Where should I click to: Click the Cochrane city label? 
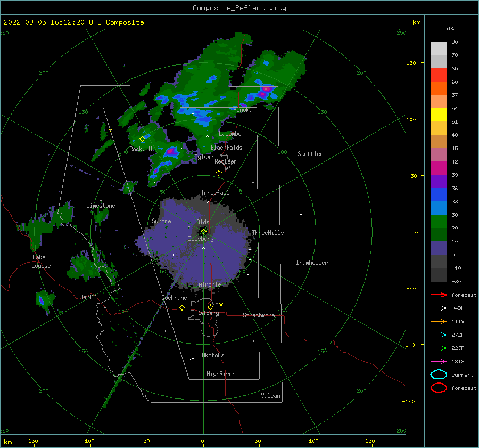pos(174,298)
